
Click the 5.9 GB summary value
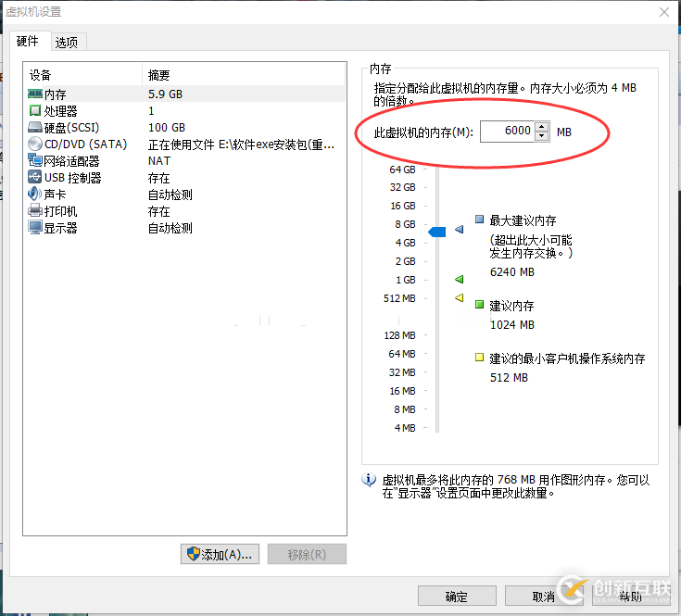click(x=165, y=94)
